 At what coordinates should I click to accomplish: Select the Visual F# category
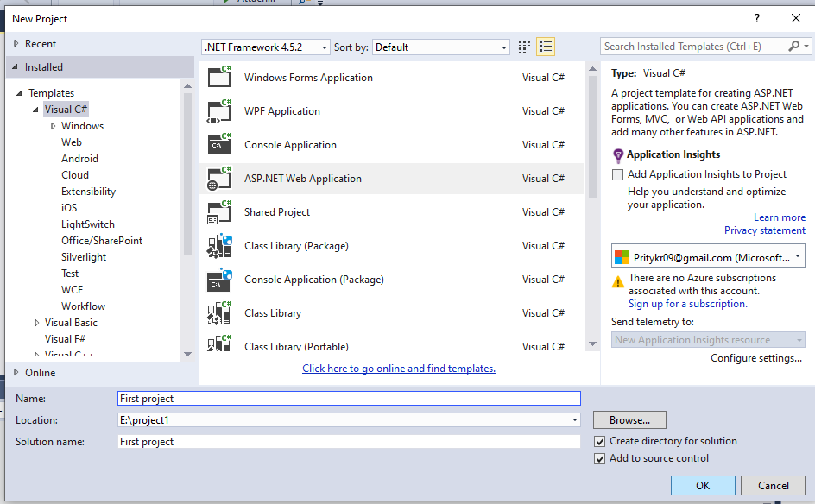click(x=65, y=339)
